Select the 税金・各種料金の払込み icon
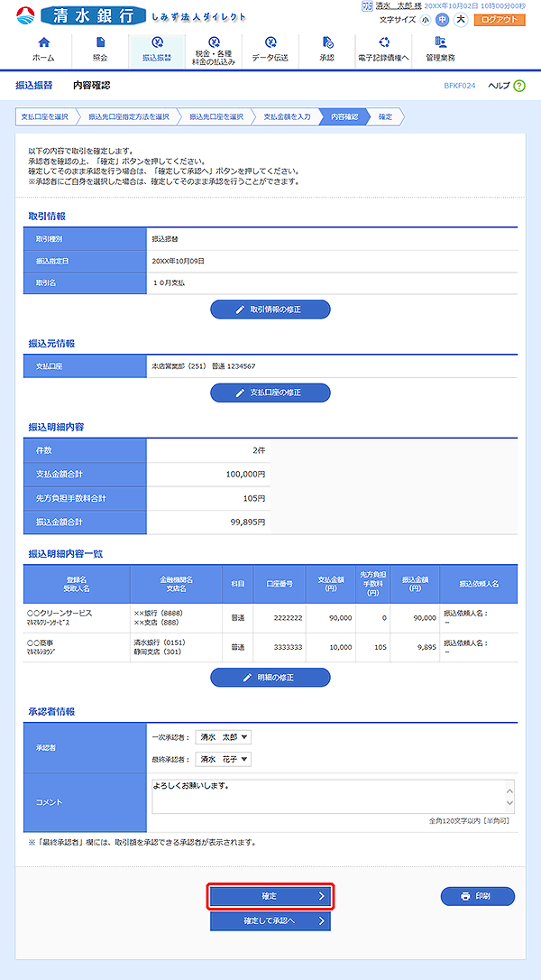This screenshot has width=541, height=980. pyautogui.click(x=214, y=42)
